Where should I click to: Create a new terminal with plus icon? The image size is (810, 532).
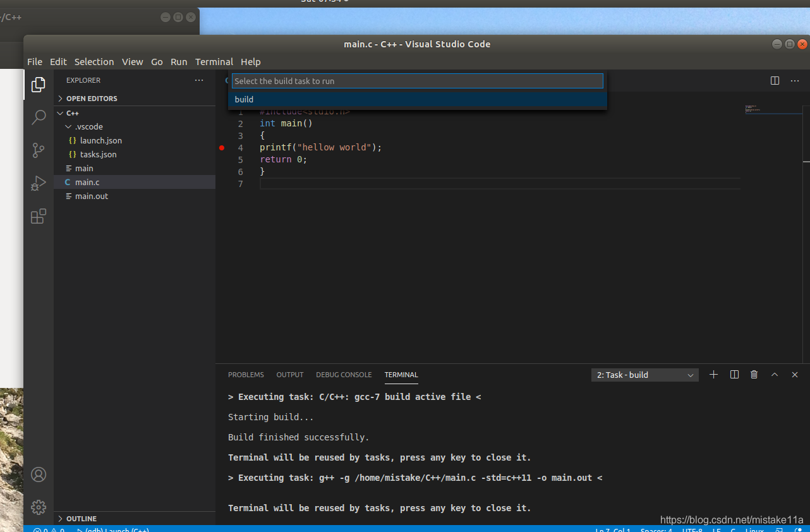713,375
